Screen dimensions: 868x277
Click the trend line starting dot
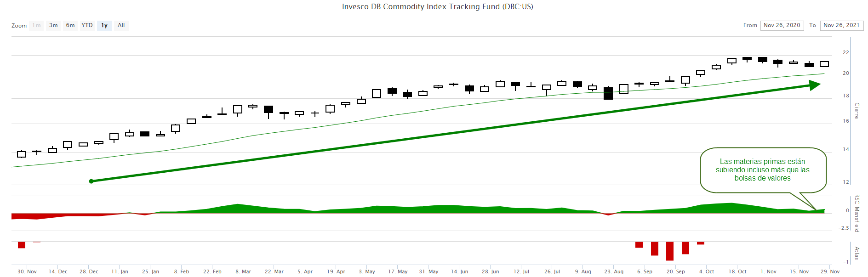coord(91,181)
